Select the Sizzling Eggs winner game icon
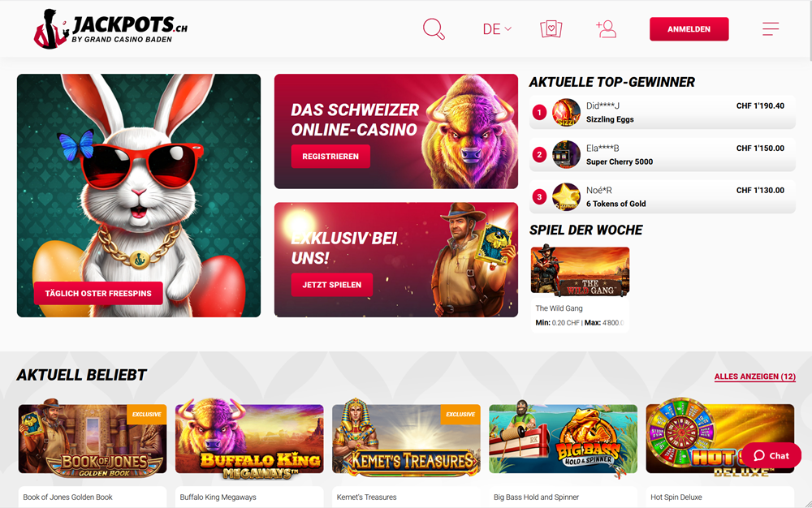812x508 pixels. pyautogui.click(x=566, y=112)
